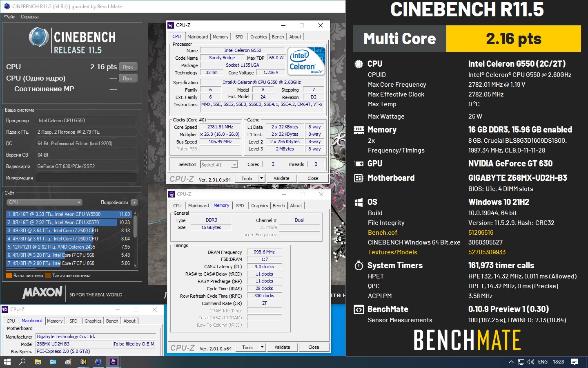Image resolution: width=588 pixels, height=368 pixels.
Task: Open the Socket #1 selection dropdown
Action: click(219, 164)
